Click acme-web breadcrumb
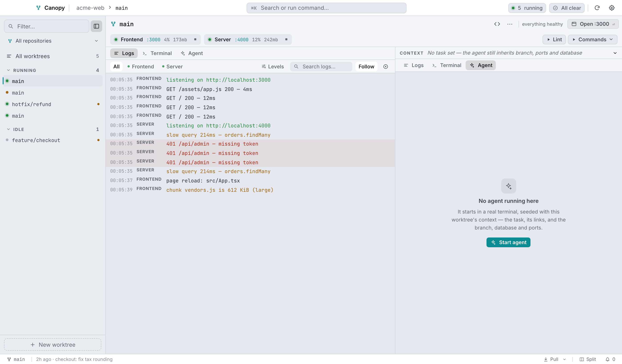Screen dimensions: 622x364 90,8
